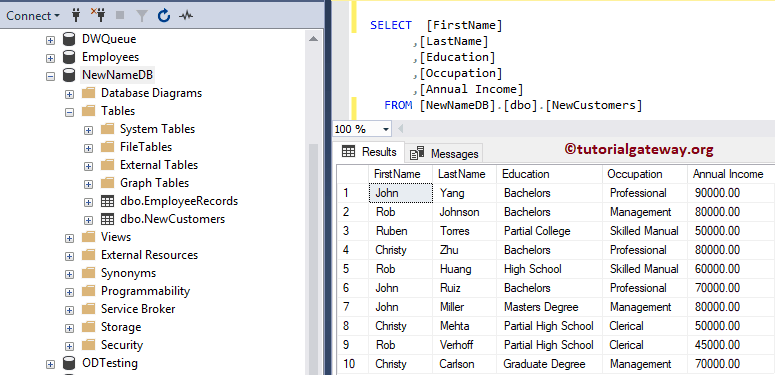Expand the Graph Tables folder

click(x=88, y=184)
